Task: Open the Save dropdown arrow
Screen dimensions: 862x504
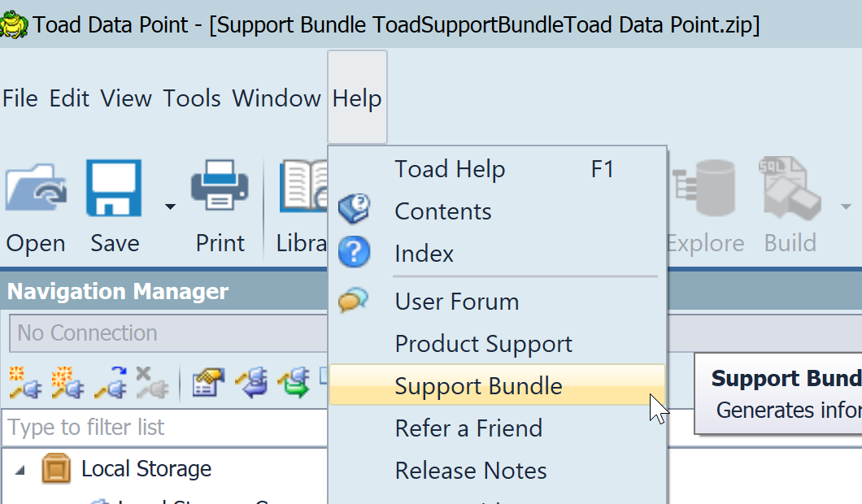Action: 168,207
